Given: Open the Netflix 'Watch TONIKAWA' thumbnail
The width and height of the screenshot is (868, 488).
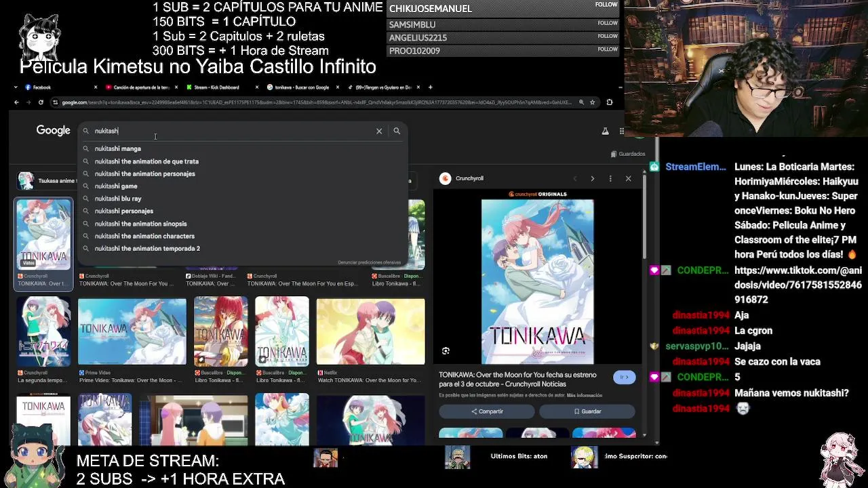Looking at the screenshot, I should pyautogui.click(x=370, y=332).
